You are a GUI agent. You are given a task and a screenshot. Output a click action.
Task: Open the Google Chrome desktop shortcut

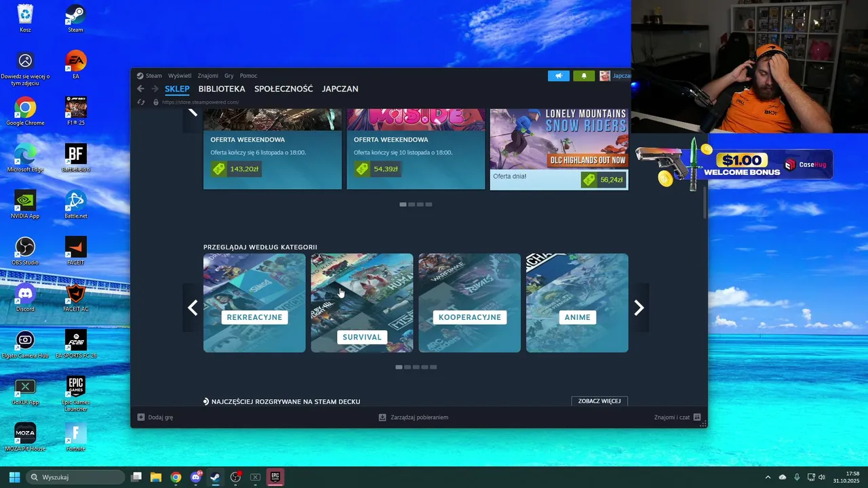click(x=25, y=111)
